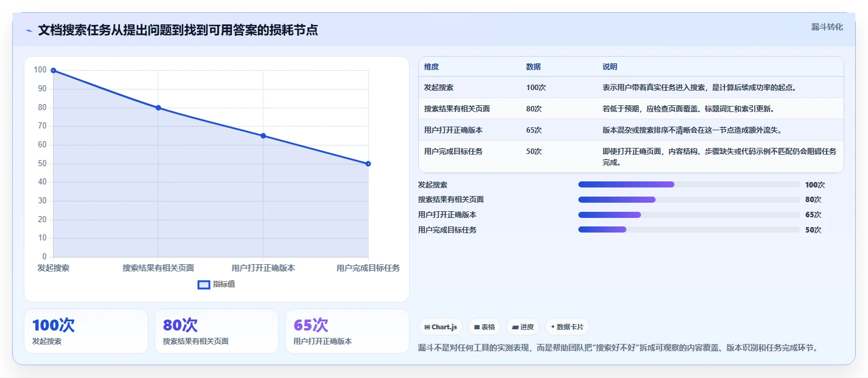Click the 维度 table column header
Image resolution: width=868 pixels, height=378 pixels.
click(432, 67)
